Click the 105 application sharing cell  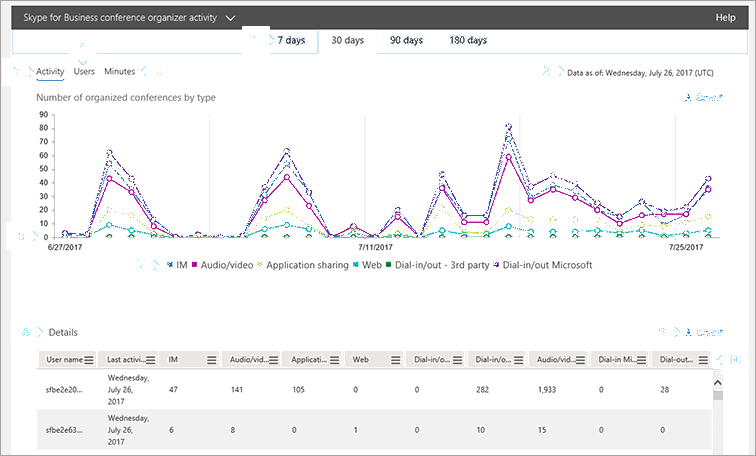point(298,389)
